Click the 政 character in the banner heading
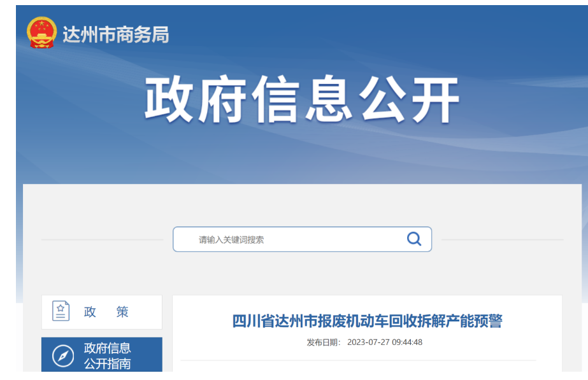 coord(169,101)
